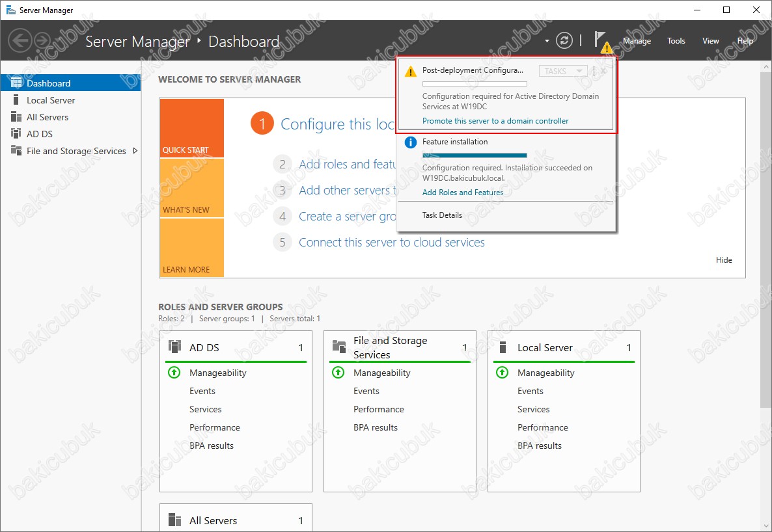Viewport: 772px width, 532px height.
Task: Select the LEARN MORE tab
Action: coord(192,248)
